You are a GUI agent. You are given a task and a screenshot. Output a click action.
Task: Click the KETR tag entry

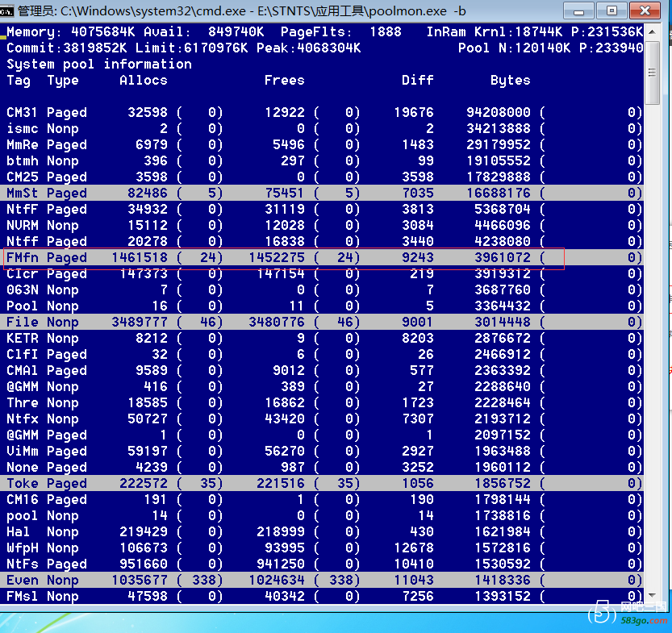point(23,339)
